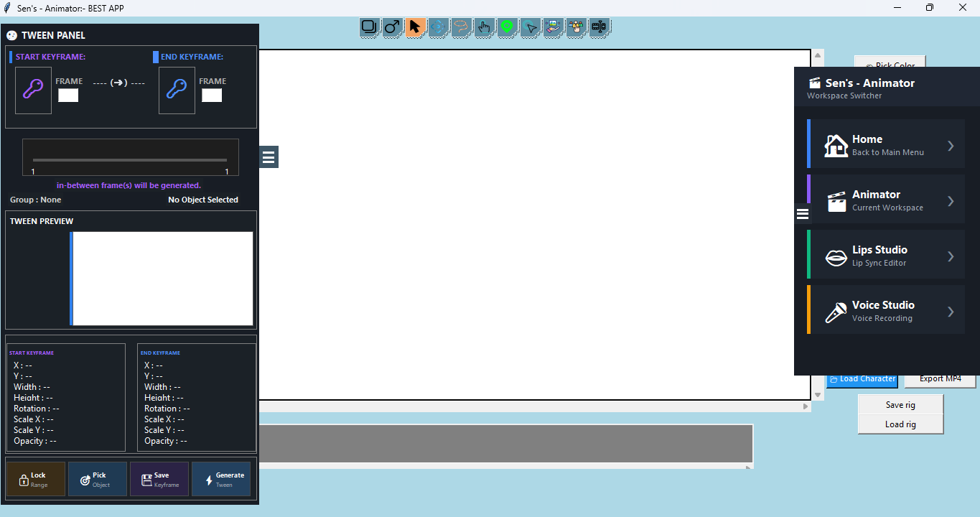Viewport: 980px width, 517px height.
Task: Open the Home workspace entry
Action: coord(886,144)
